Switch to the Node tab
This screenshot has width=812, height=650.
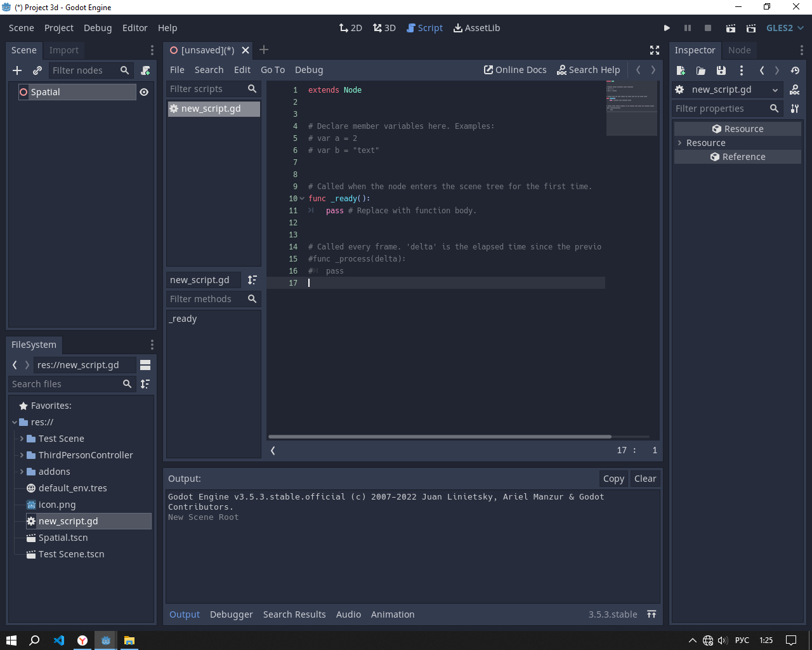(739, 50)
